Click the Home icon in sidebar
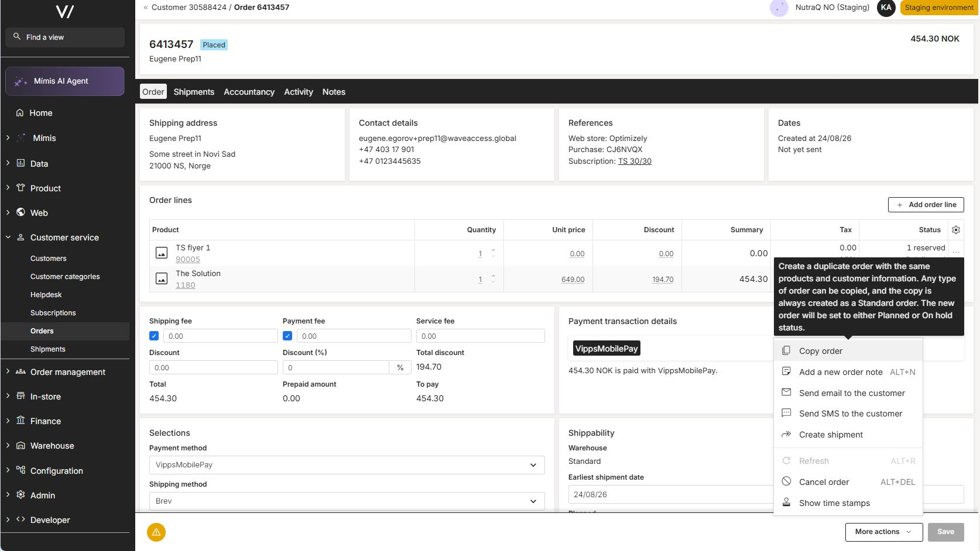Image resolution: width=980 pixels, height=551 pixels. click(x=20, y=113)
